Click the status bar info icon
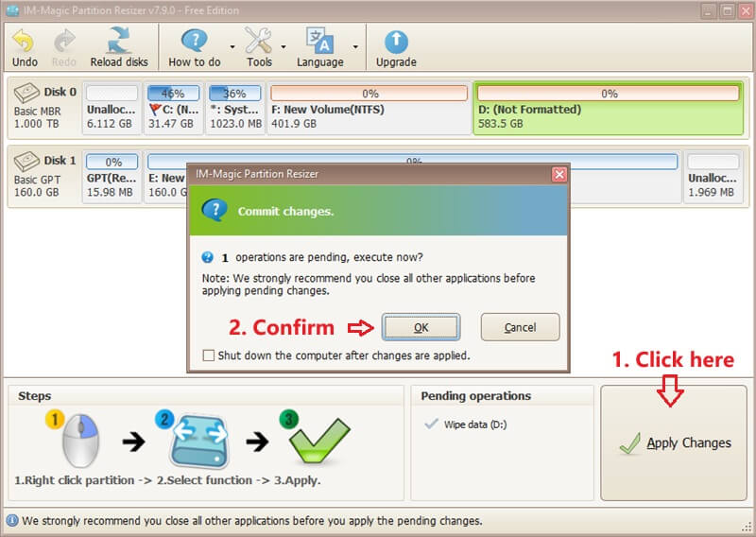Screen dimensions: 756x537 [x=12, y=521]
